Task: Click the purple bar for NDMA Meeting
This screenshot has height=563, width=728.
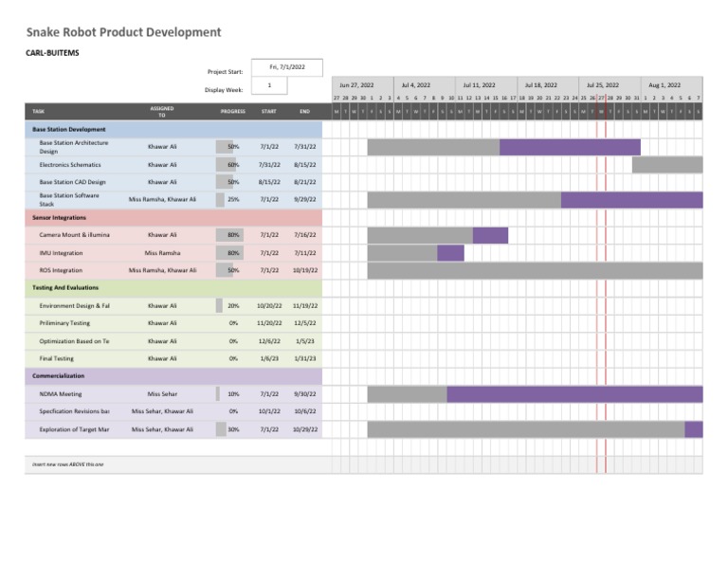Action: coord(574,394)
